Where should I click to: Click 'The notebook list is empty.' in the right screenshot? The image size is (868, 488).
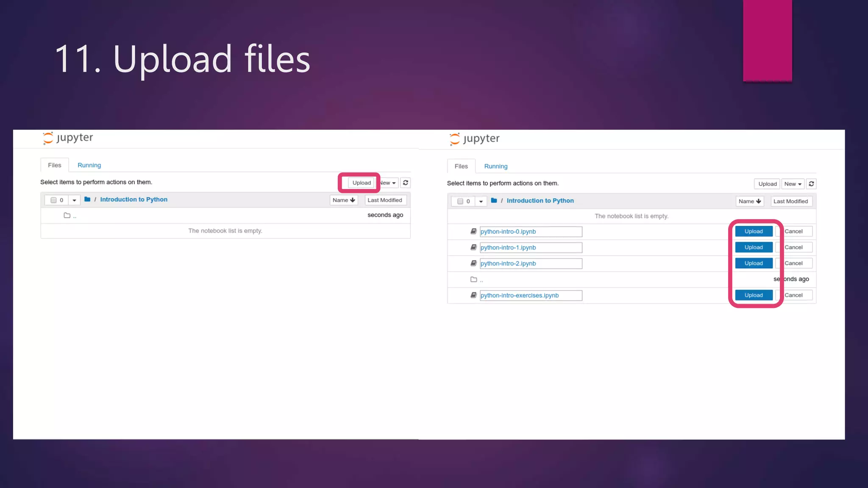[x=632, y=216]
